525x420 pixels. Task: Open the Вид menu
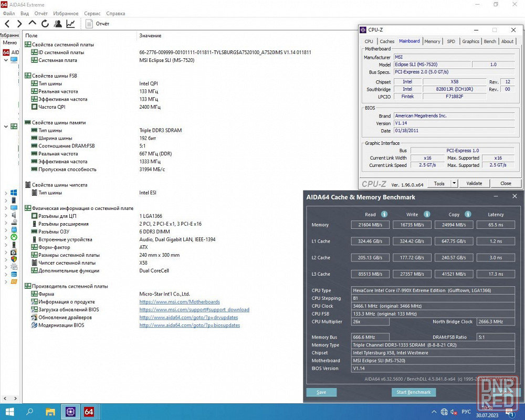click(25, 14)
